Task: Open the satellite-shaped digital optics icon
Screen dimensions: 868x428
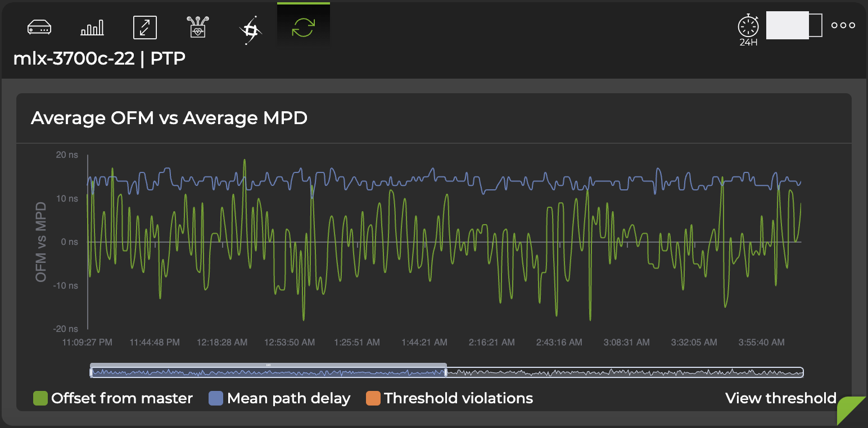Action: click(250, 28)
